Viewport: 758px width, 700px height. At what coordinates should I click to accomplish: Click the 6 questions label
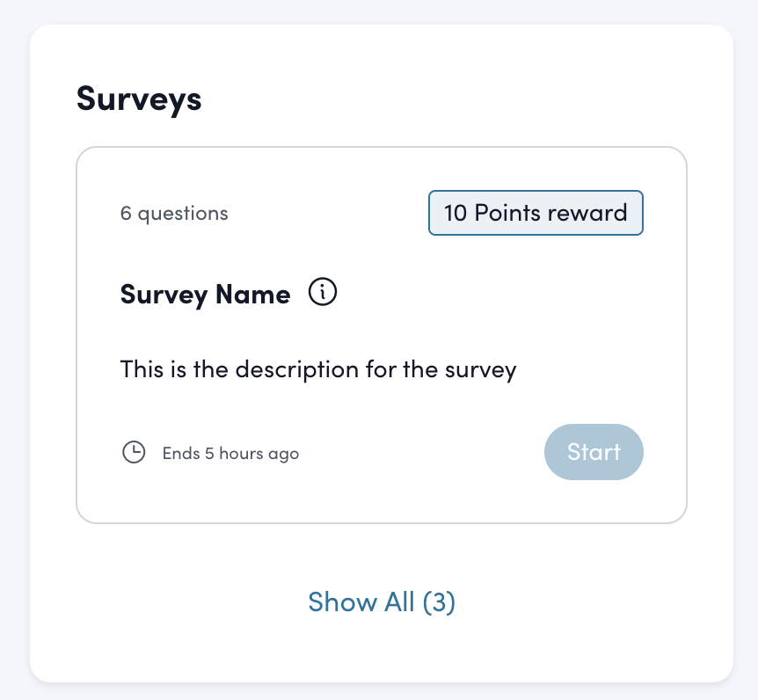(x=174, y=213)
